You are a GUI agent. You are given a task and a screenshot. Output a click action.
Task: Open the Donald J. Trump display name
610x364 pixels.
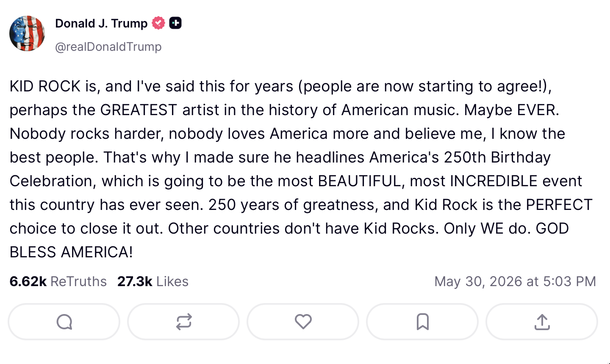(101, 23)
